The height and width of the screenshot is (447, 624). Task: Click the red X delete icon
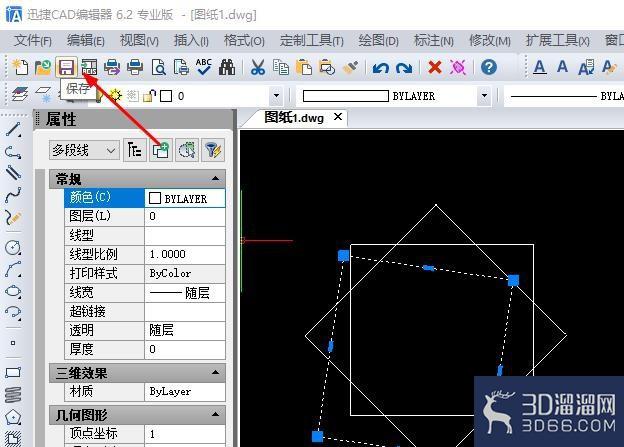tap(435, 67)
